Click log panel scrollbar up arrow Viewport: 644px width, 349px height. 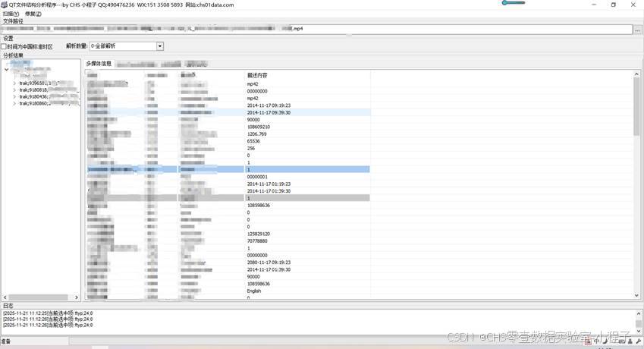coord(637,312)
